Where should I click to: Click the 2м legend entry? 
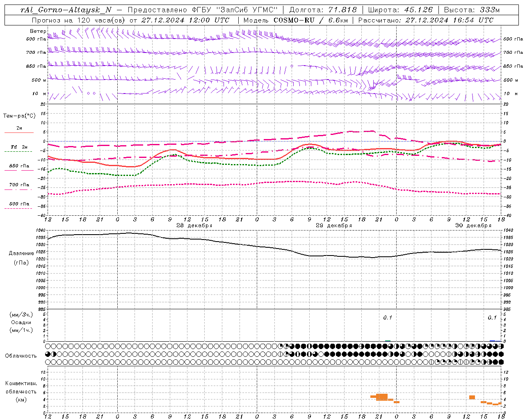click(19, 128)
